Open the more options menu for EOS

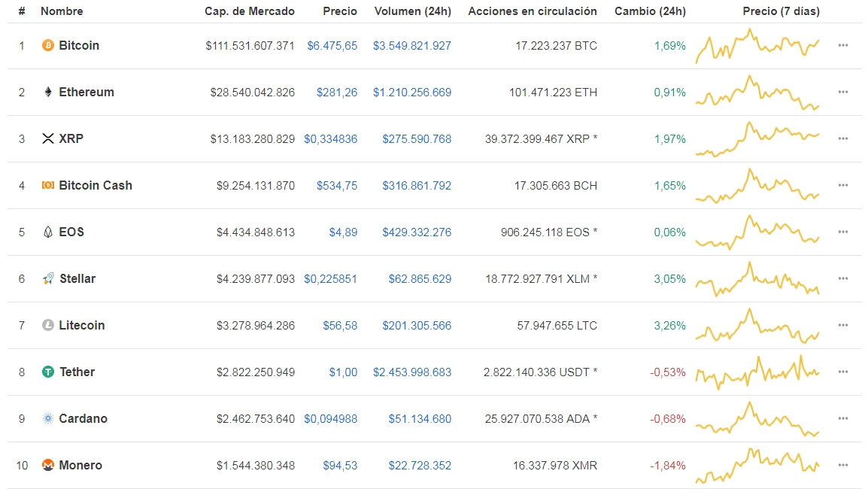click(x=843, y=232)
